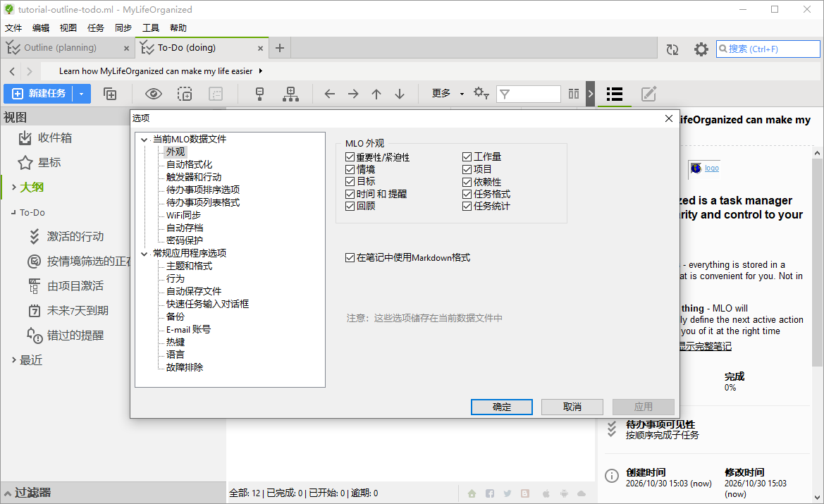Open the 文件 menu
Image resolution: width=824 pixels, height=504 pixels.
coord(13,28)
